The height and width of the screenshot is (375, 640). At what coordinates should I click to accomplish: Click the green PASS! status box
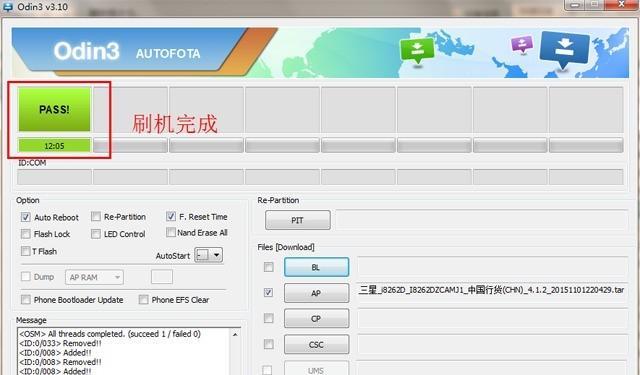click(x=54, y=109)
